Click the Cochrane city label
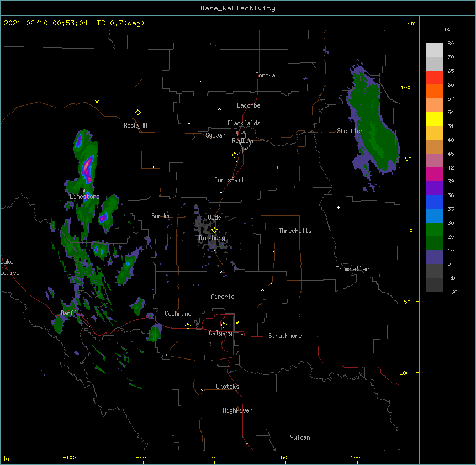 [x=178, y=314]
